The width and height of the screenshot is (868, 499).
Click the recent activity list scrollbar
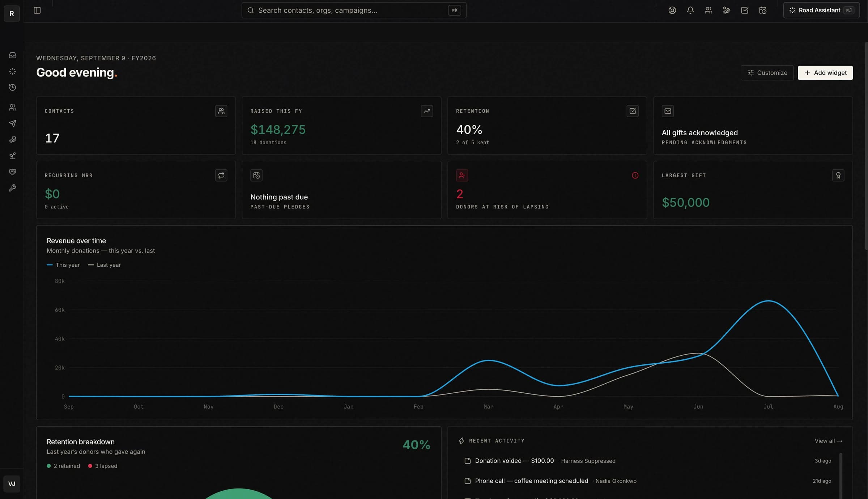pyautogui.click(x=841, y=475)
